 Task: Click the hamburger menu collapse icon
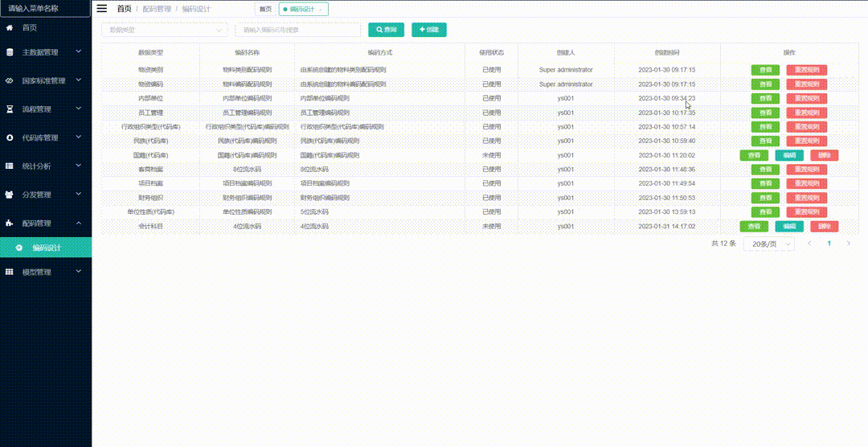click(102, 9)
